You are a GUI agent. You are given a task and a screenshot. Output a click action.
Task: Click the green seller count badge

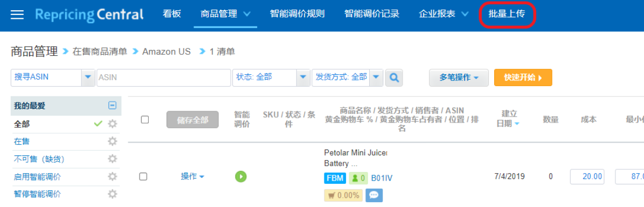(x=358, y=179)
